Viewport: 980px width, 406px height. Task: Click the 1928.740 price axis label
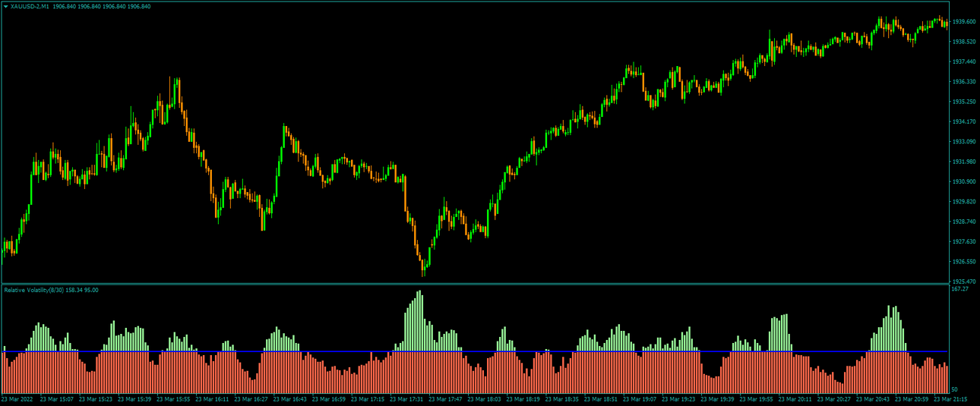pyautogui.click(x=964, y=222)
